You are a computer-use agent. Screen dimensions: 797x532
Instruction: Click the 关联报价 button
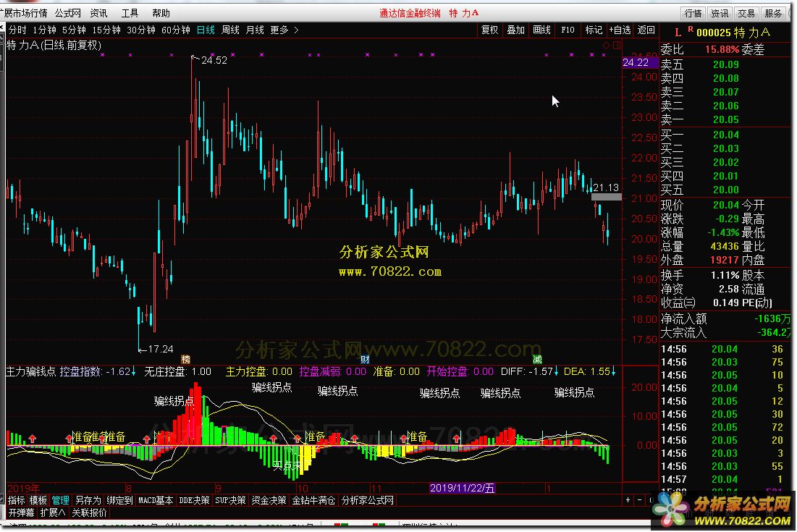point(90,512)
